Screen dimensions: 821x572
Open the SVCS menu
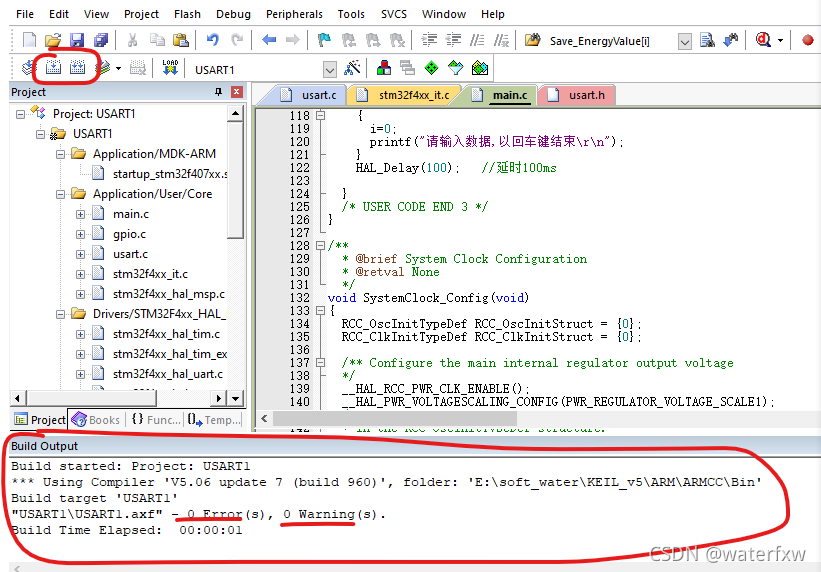[x=394, y=14]
